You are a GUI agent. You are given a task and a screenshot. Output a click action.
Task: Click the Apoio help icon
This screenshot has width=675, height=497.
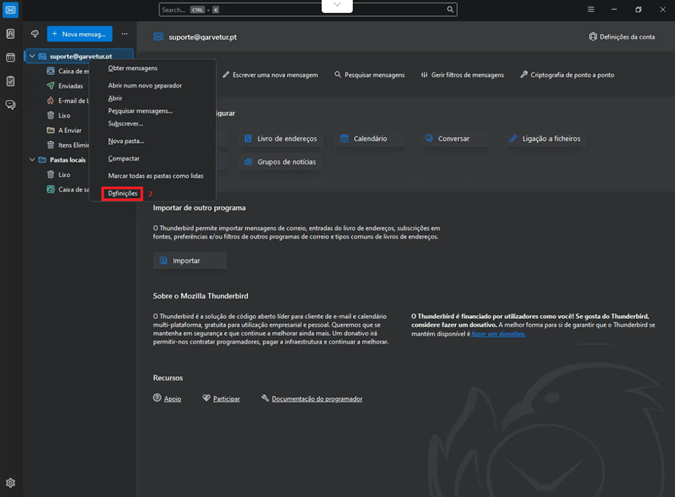(157, 398)
